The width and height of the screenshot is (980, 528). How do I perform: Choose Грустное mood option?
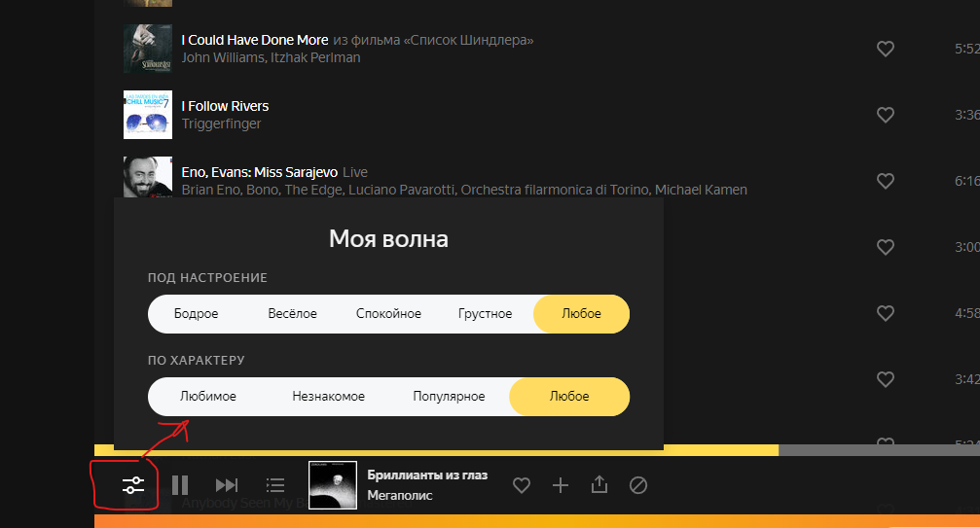[485, 314]
